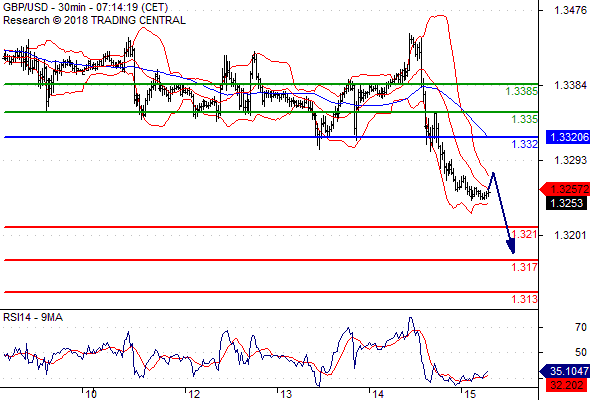Click the red 1.317 support label
The image size is (590, 400).
(x=524, y=267)
